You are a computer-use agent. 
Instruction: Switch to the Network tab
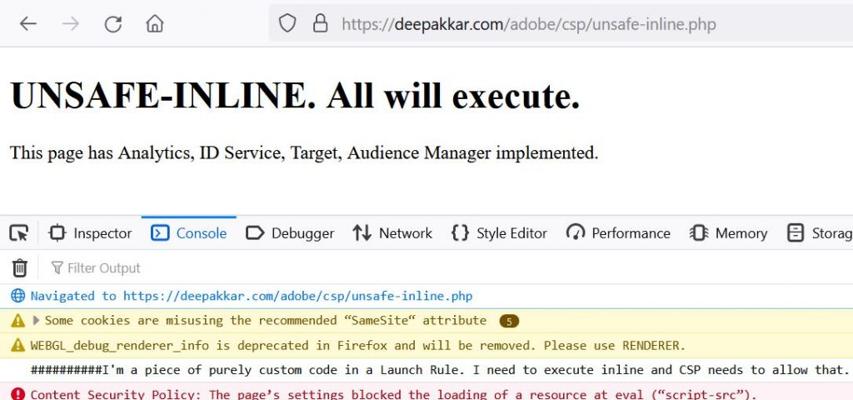click(x=392, y=233)
